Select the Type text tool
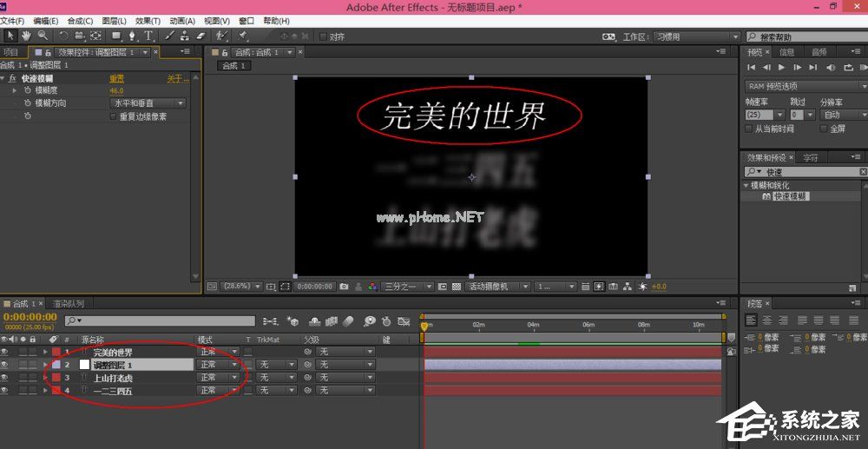This screenshot has height=449, width=868. [148, 36]
